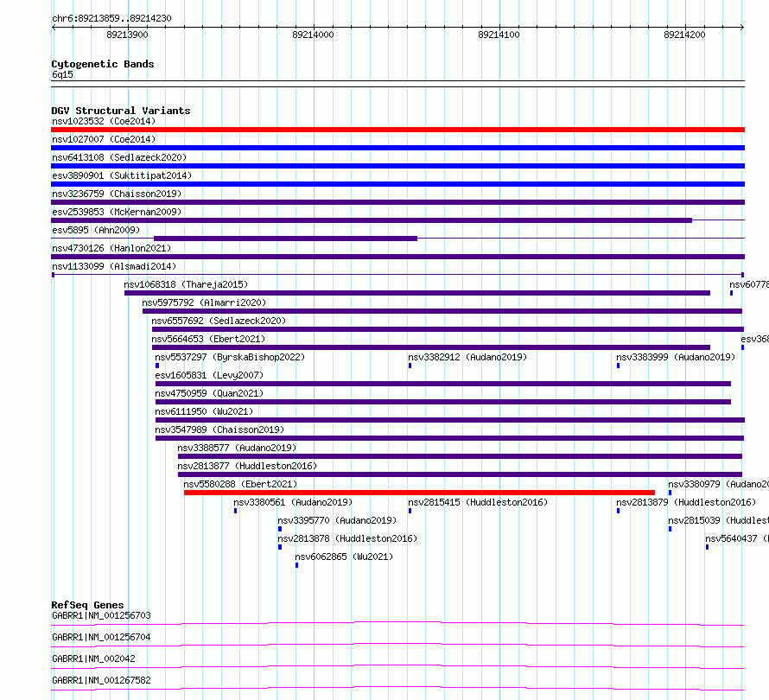Image resolution: width=769 pixels, height=700 pixels.
Task: Click the nsv5580288 (Ebert2021) label
Action: coord(240,484)
